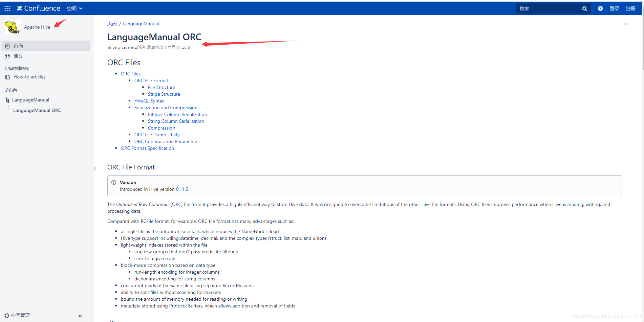This screenshot has width=644, height=322.
Task: Click the ORC link in paragraph
Action: (176, 204)
